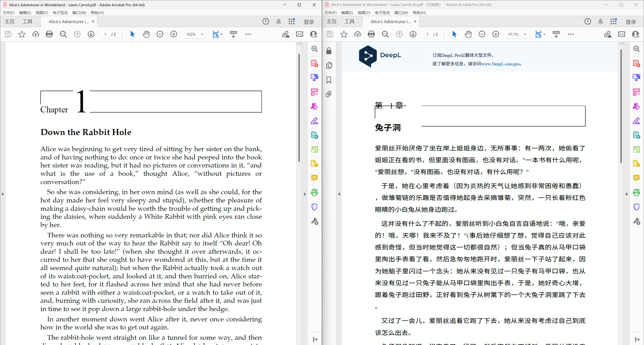Open 电子签名 menu in right window
Viewport: 644px width, 345px height.
(382, 13)
